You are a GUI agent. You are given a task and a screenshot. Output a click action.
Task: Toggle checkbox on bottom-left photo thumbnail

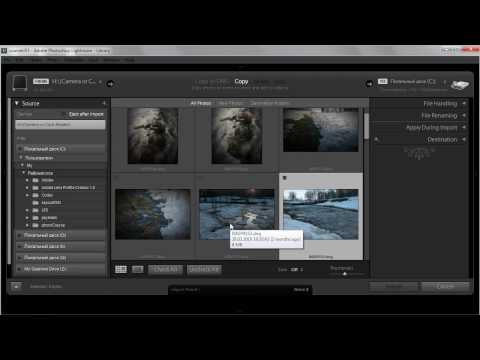coord(117,178)
